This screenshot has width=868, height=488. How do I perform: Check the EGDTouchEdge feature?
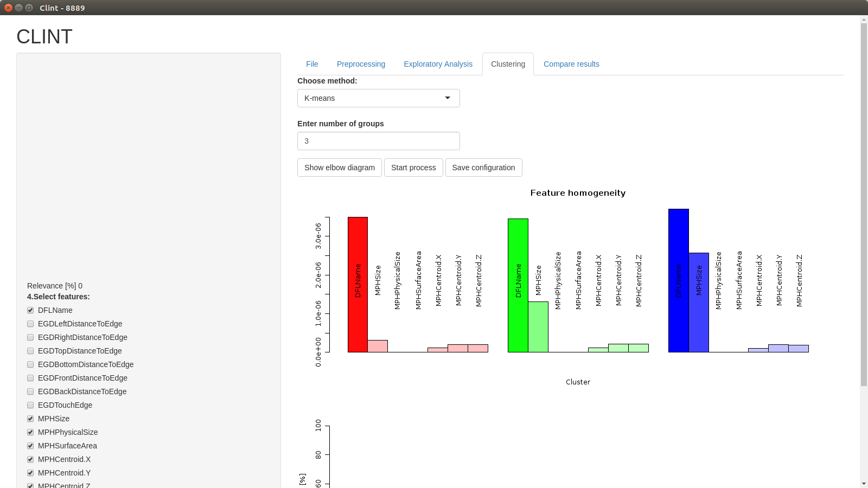coord(30,405)
